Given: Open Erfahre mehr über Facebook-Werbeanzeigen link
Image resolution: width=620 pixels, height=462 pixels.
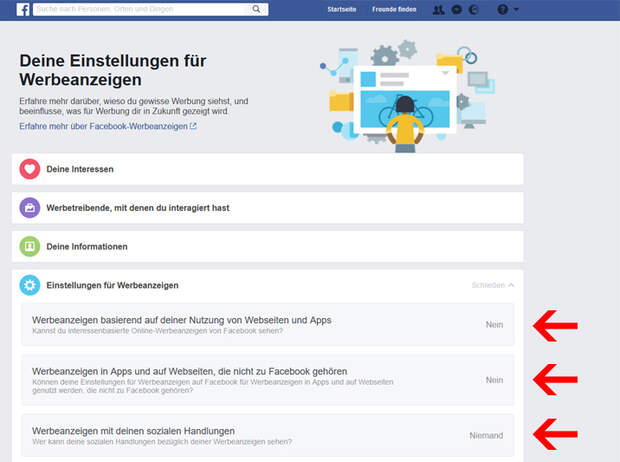Looking at the screenshot, I should point(108,126).
